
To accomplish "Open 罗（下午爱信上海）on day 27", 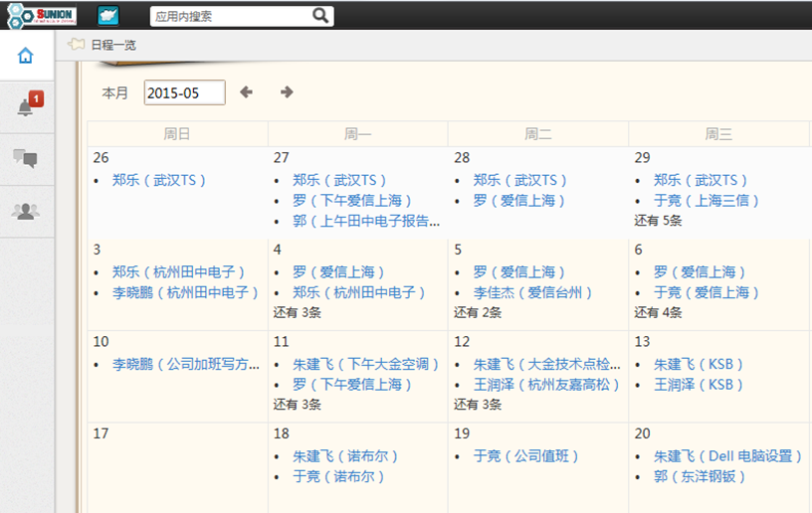I will [351, 201].
